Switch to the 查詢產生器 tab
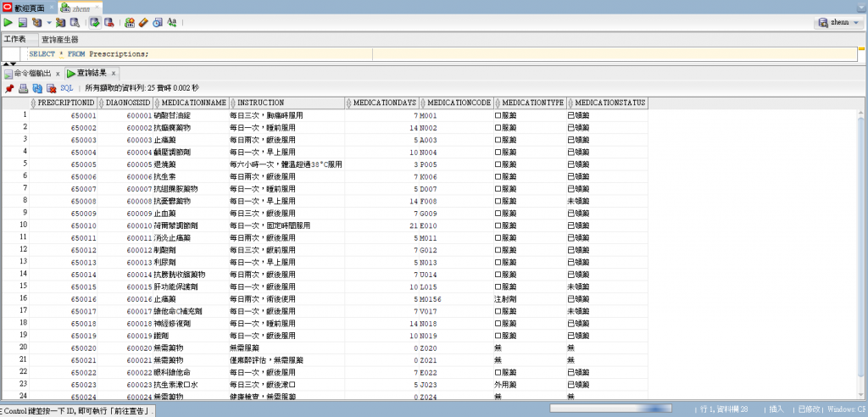The image size is (868, 417). click(60, 39)
